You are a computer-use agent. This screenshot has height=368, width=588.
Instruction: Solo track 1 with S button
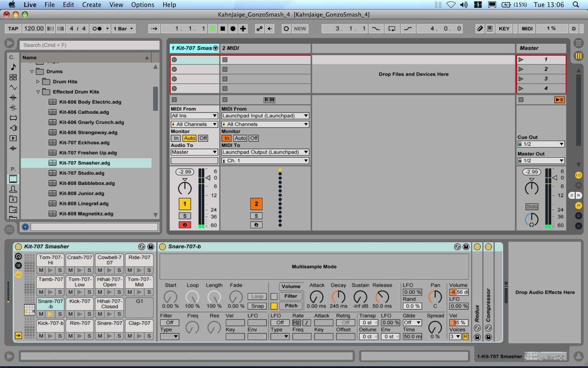pyautogui.click(x=185, y=216)
